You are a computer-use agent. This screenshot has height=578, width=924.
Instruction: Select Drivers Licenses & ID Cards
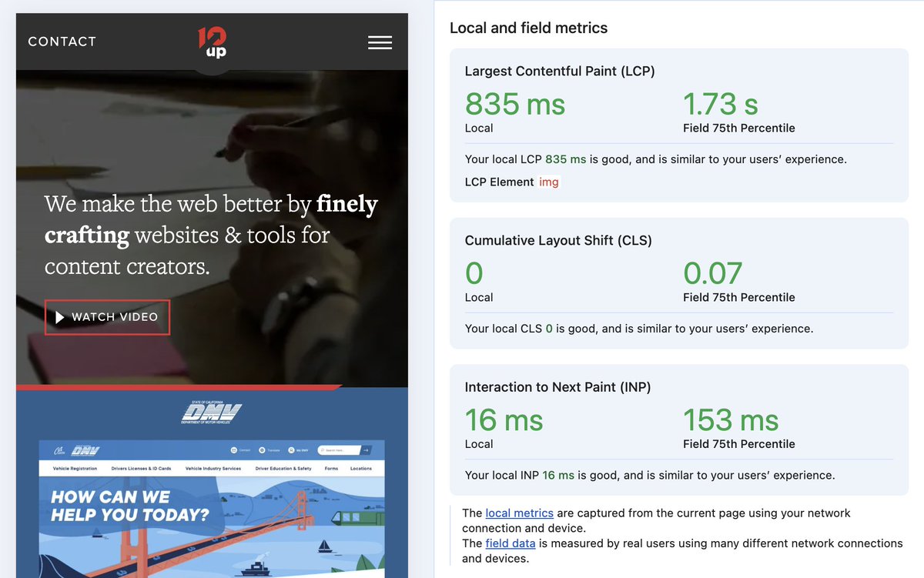141,469
